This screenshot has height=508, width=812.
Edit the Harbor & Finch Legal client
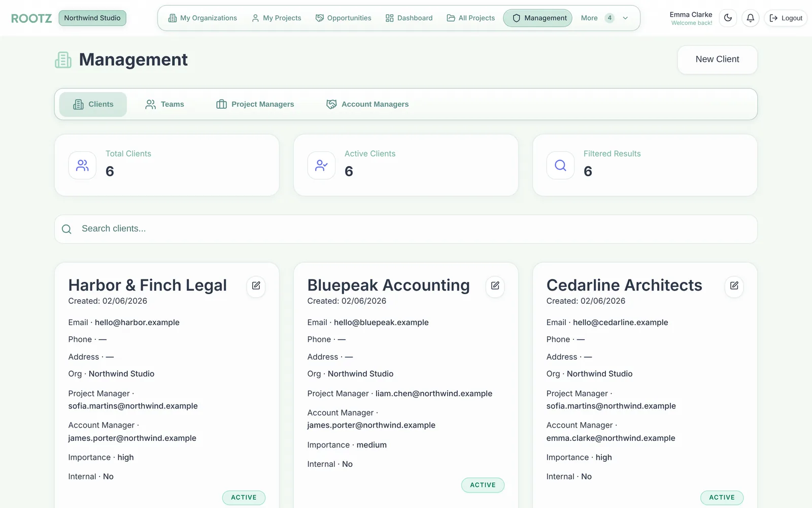point(256,286)
